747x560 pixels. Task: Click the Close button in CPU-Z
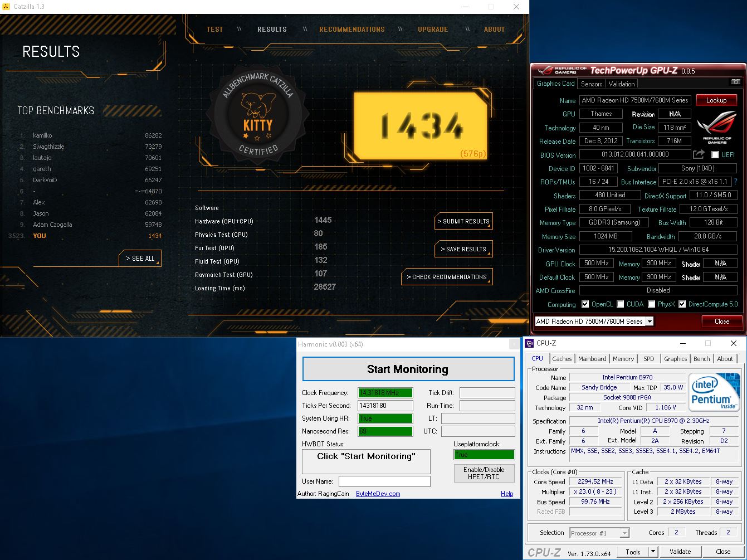[723, 552]
